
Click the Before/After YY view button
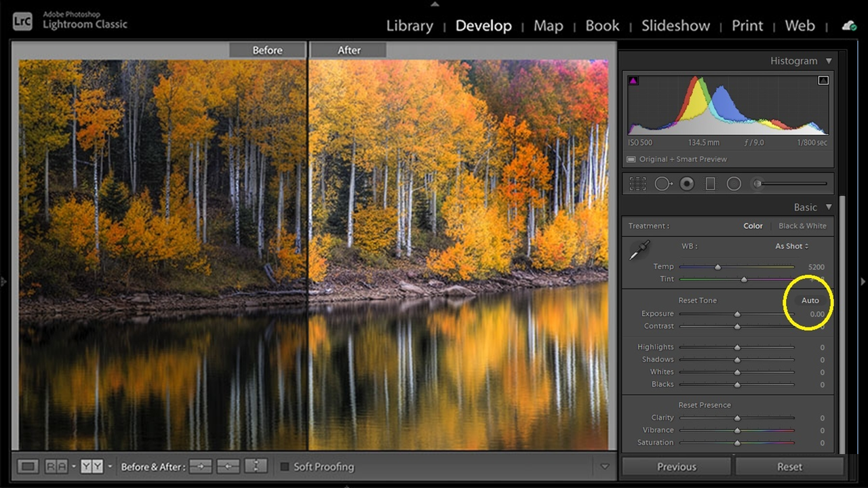tap(91, 466)
